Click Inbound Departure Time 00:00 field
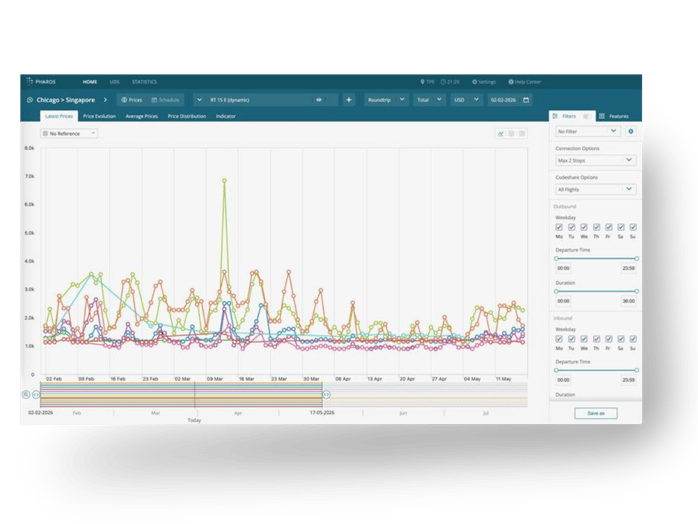The height and width of the screenshot is (524, 698). click(x=564, y=380)
